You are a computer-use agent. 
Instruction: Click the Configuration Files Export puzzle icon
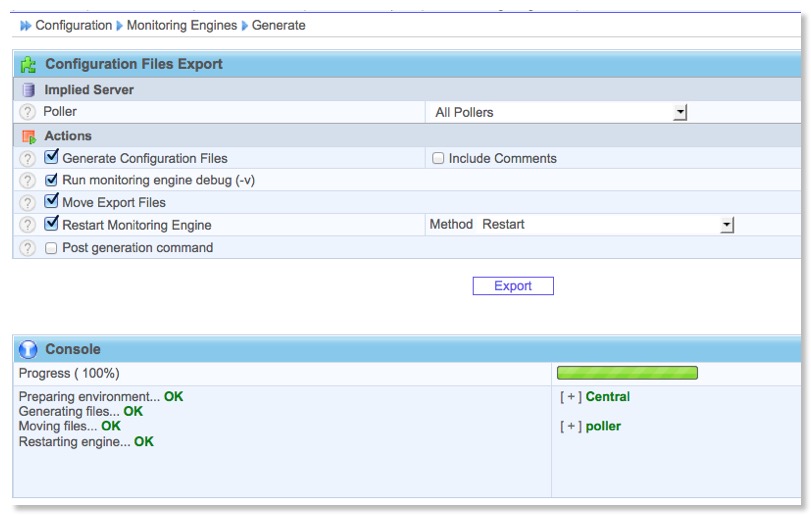click(x=28, y=64)
